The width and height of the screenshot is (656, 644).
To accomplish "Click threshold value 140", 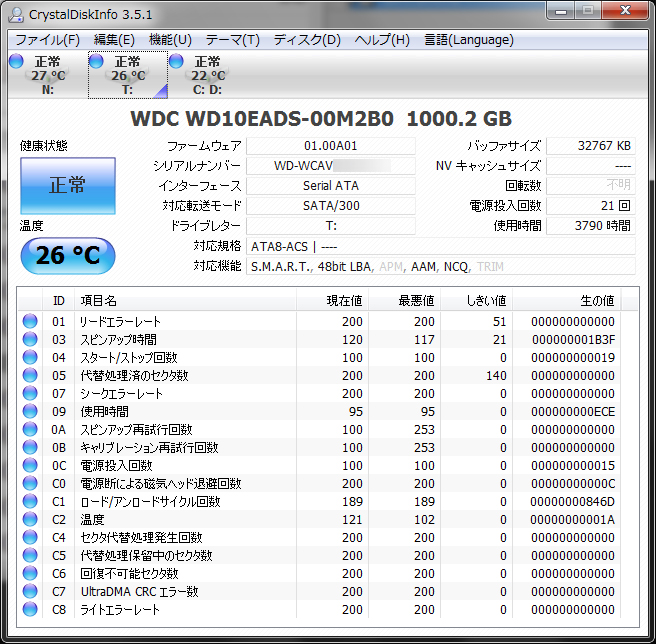I will 496,375.
